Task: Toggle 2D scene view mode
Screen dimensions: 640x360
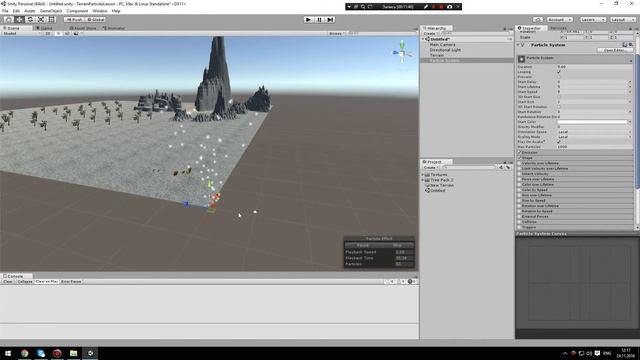Action: click(x=48, y=33)
